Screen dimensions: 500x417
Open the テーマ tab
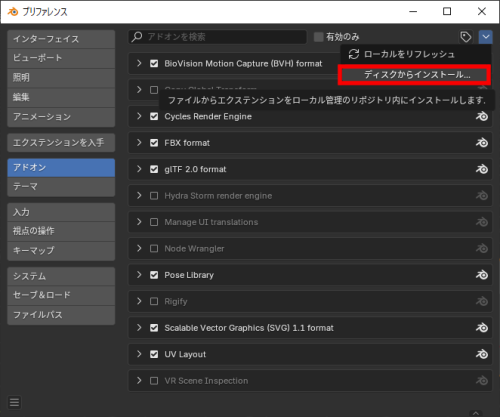click(x=61, y=187)
